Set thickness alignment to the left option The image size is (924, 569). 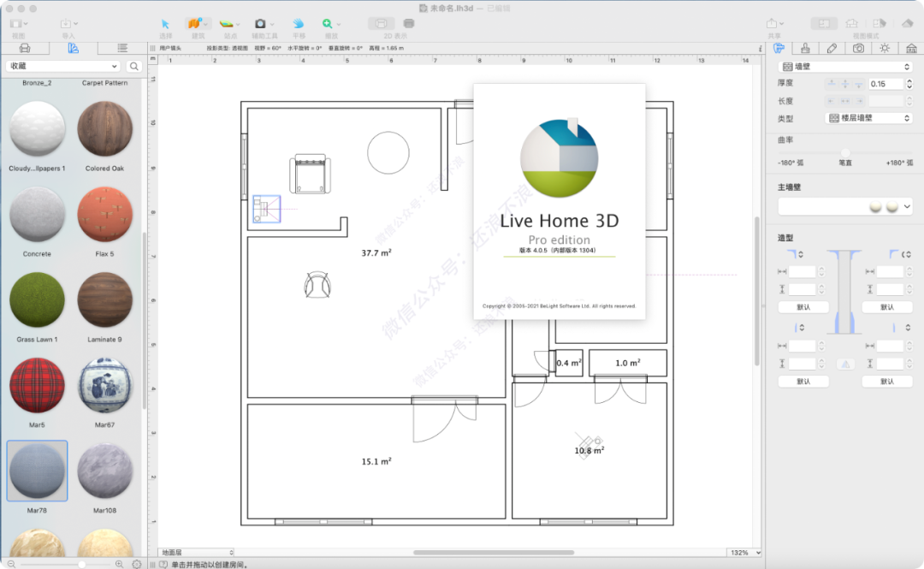832,84
